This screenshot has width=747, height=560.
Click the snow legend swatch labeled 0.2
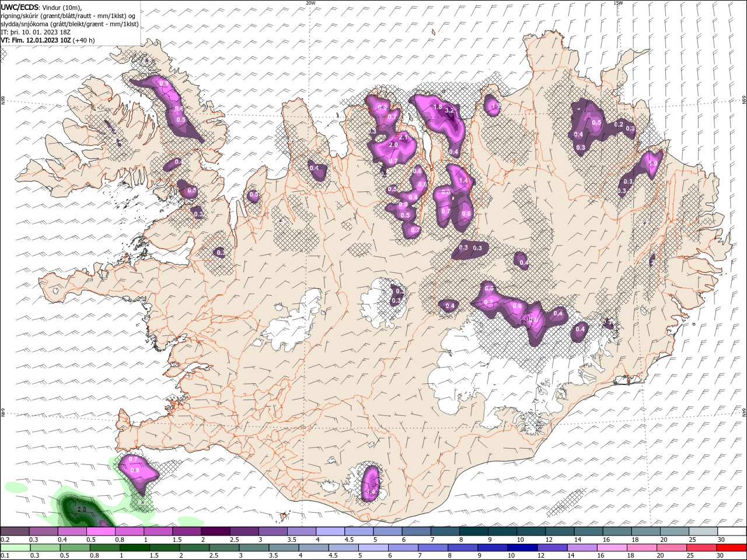pyautogui.click(x=15, y=531)
